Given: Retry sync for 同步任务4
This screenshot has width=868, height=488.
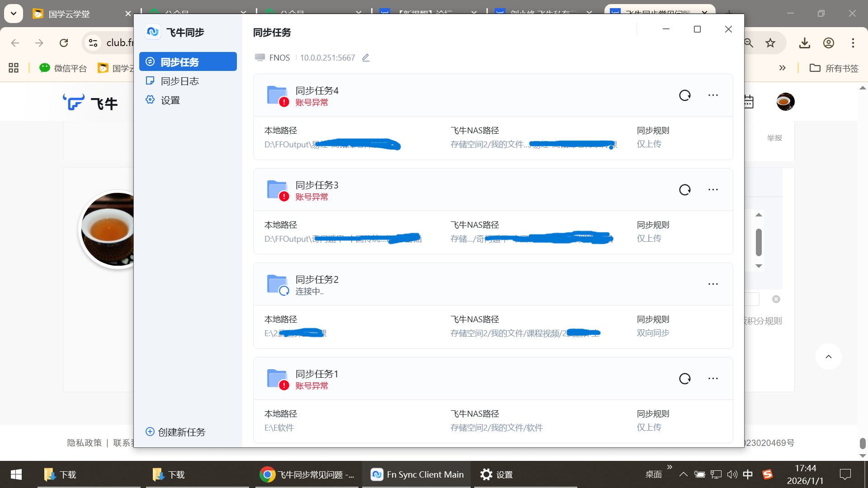Looking at the screenshot, I should 685,95.
